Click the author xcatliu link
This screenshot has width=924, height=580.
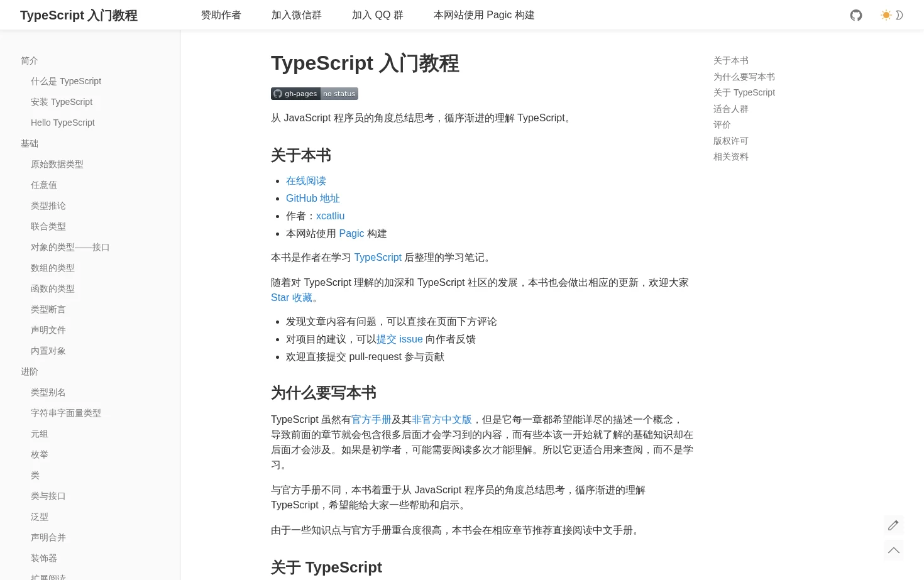[x=330, y=216]
